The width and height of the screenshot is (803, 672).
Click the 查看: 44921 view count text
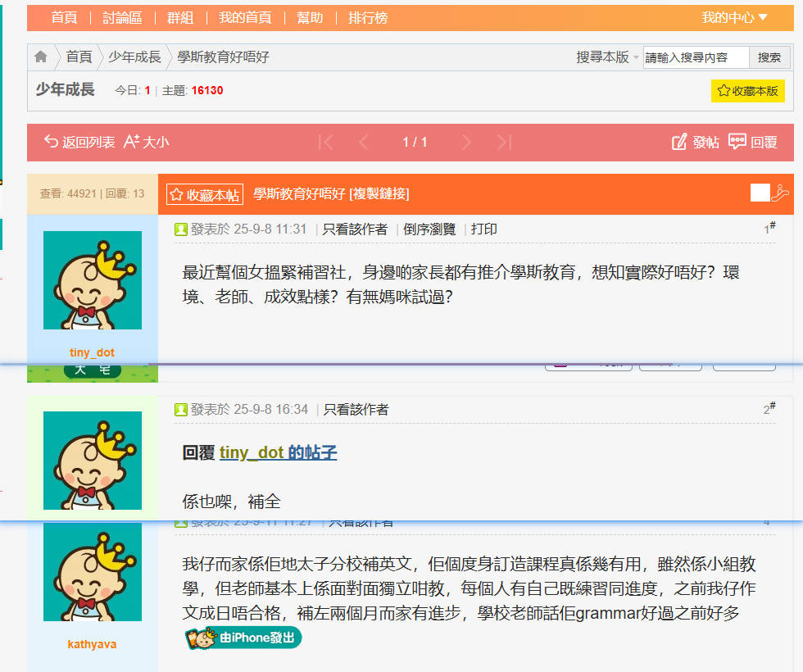[x=68, y=193]
